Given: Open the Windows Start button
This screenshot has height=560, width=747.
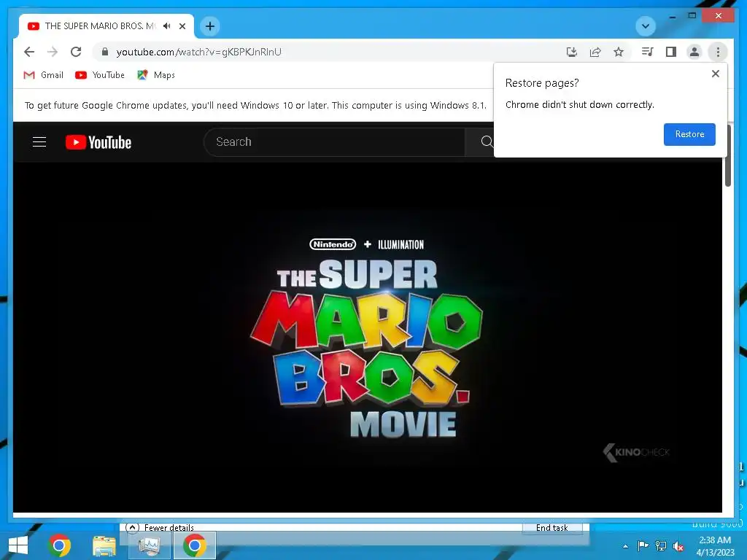Looking at the screenshot, I should click(x=18, y=545).
